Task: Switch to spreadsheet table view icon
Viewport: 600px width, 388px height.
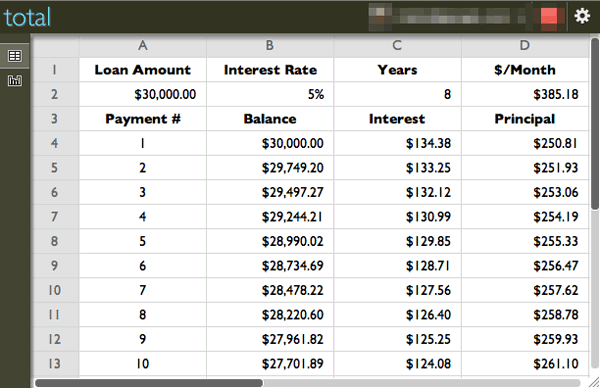Action: (x=15, y=56)
